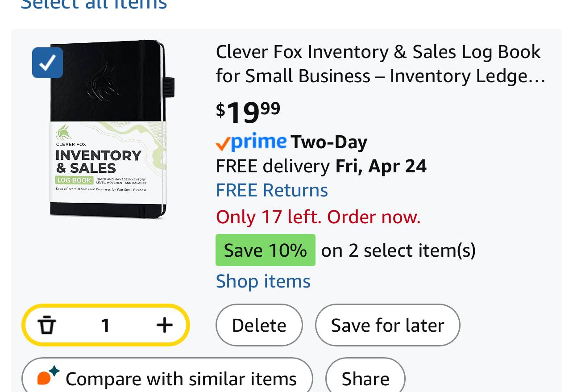
Task: Click the green Save 10% badge
Action: (265, 250)
